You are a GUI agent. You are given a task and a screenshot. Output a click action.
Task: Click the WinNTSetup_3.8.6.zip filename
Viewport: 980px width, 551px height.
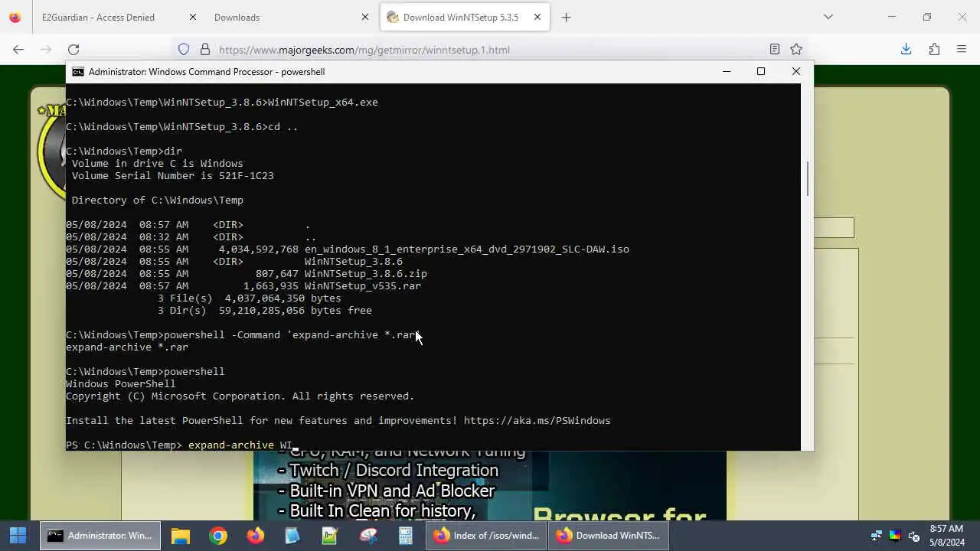click(366, 273)
